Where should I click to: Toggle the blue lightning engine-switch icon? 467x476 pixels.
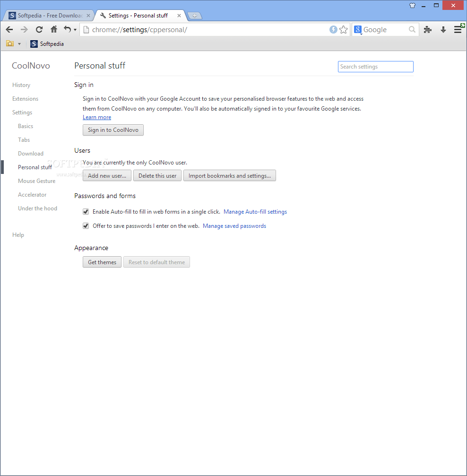tap(333, 29)
